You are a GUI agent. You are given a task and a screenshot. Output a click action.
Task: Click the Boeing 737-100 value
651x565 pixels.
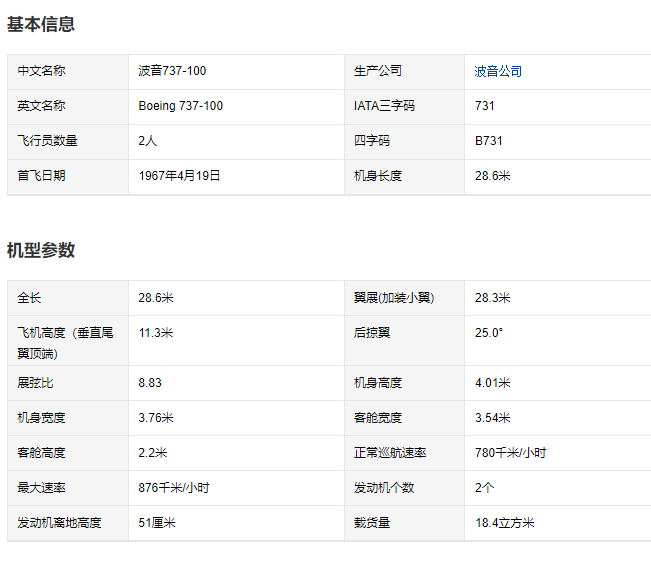[x=181, y=106]
